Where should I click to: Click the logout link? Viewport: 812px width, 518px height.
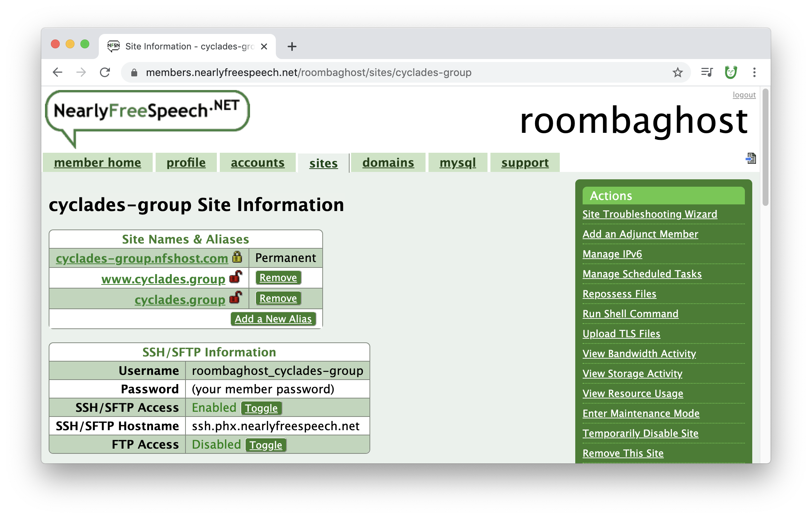point(744,95)
